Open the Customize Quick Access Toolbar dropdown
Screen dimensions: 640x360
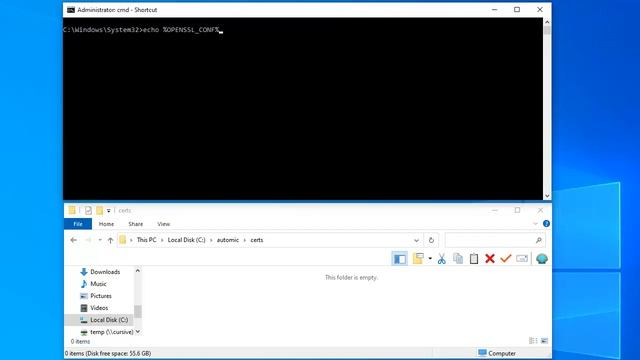(109, 211)
